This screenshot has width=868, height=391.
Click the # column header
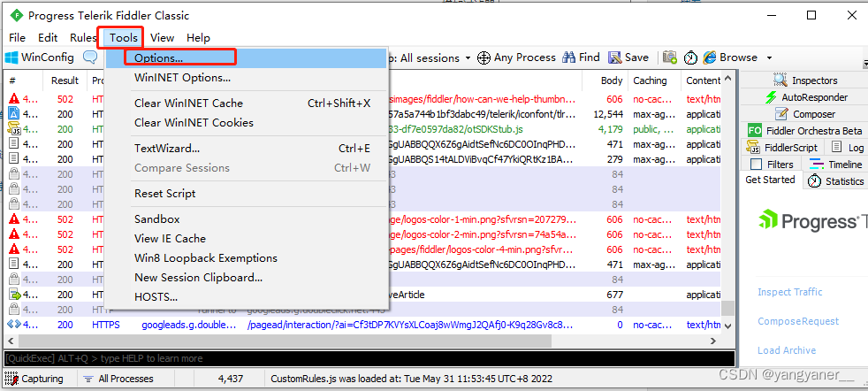click(25, 80)
